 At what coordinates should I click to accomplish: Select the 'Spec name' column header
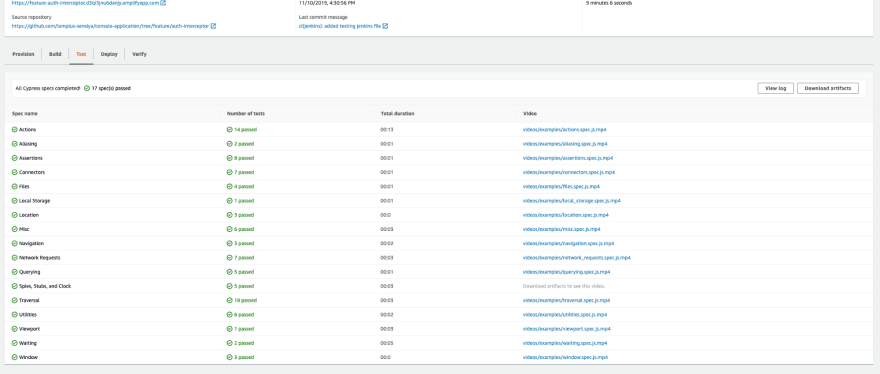[25, 113]
